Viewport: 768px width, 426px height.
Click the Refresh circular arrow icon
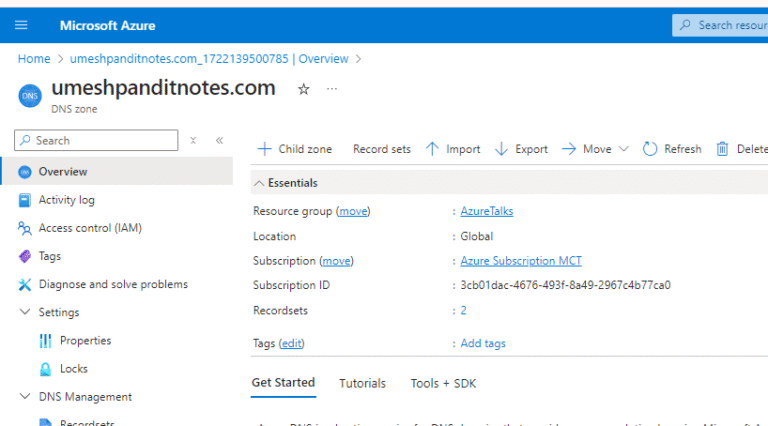point(650,149)
